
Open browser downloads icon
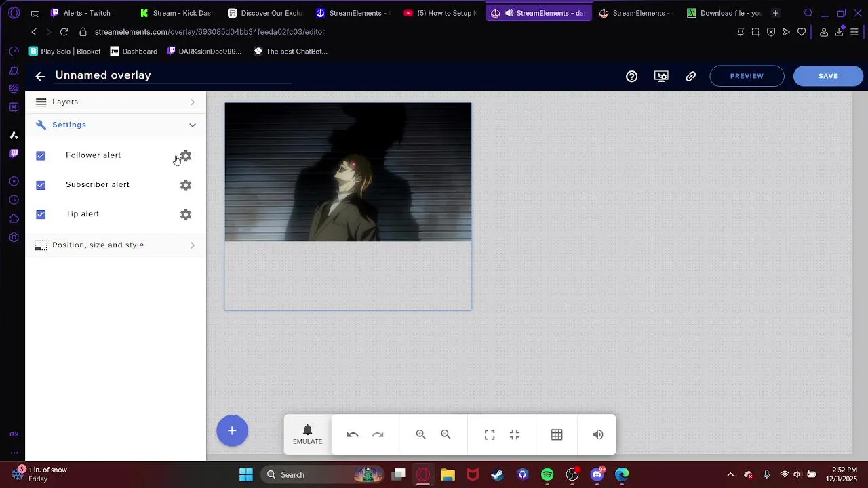[840, 32]
